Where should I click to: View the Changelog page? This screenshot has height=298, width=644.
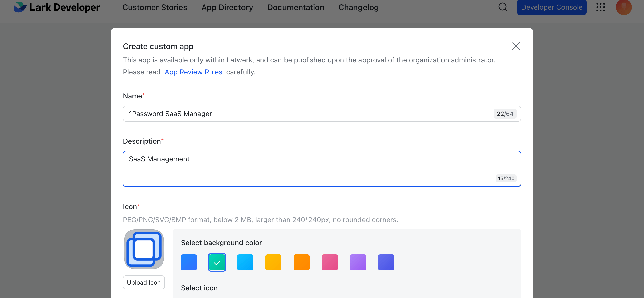(x=358, y=7)
